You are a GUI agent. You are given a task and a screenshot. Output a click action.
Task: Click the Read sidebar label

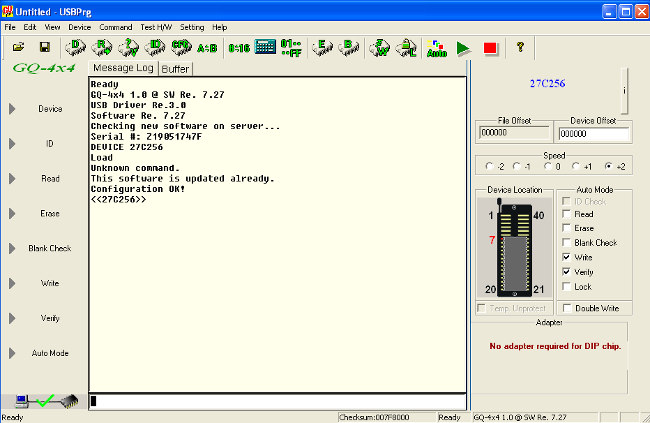coord(50,179)
